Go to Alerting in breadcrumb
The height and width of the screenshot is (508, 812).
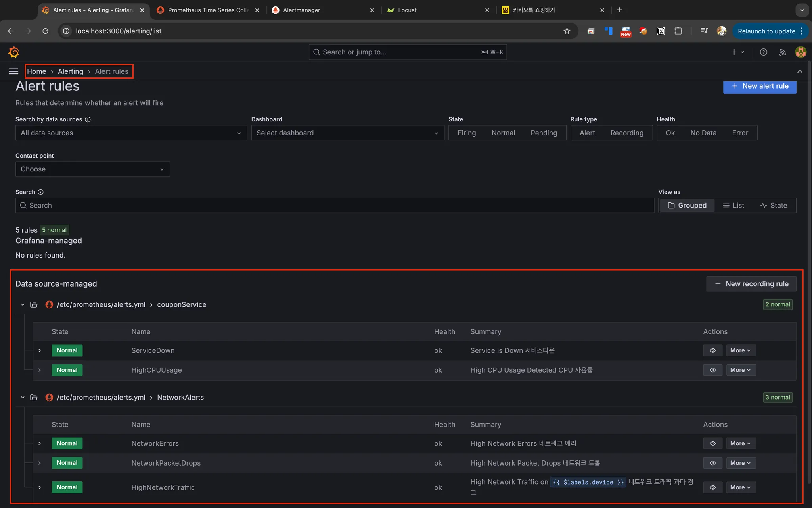[71, 71]
